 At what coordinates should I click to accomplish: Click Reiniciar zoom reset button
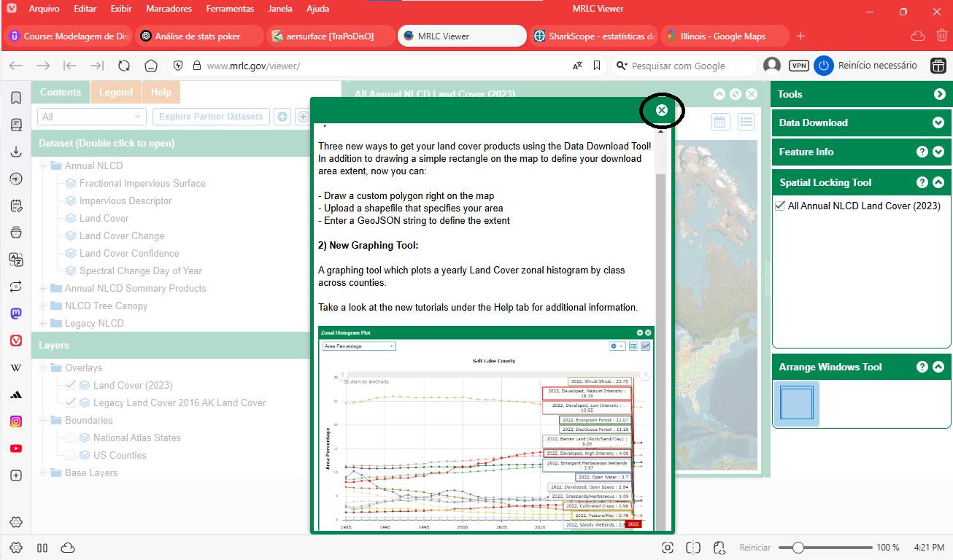pyautogui.click(x=755, y=548)
